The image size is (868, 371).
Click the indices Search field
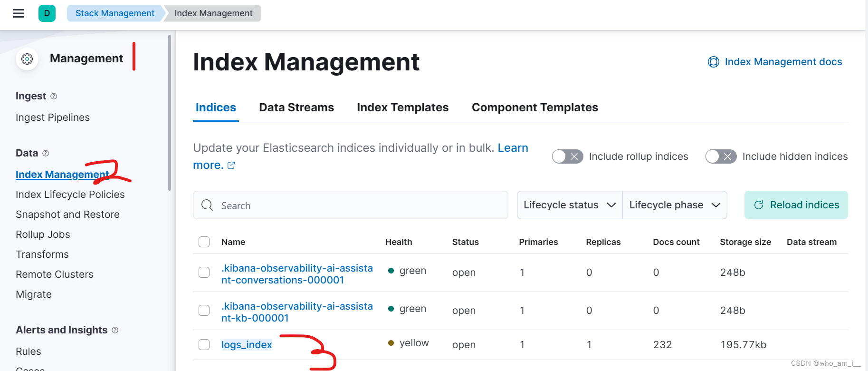tap(351, 205)
